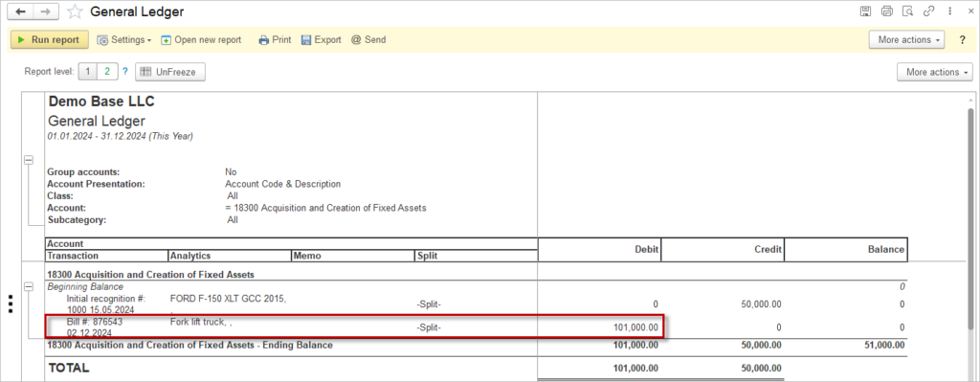The image size is (980, 382).
Task: Open help with the command bar question mark
Action: (963, 39)
